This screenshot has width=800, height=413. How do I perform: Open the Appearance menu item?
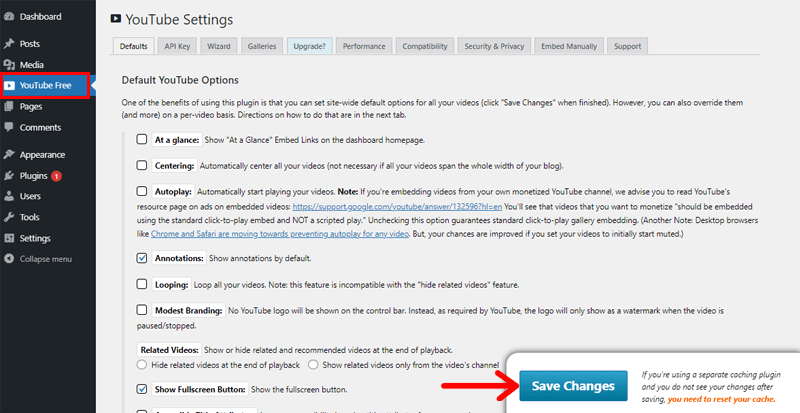coord(42,155)
